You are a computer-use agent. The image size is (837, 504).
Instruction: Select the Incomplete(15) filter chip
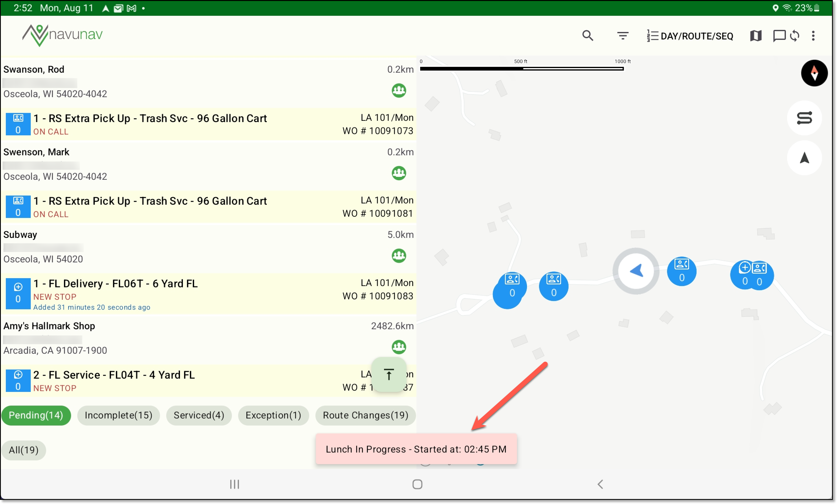pyautogui.click(x=118, y=415)
